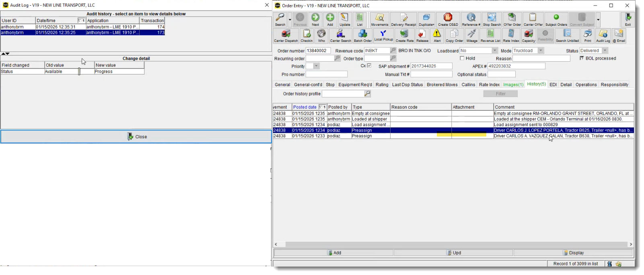Click the Release icon
644x275 pixels.
pyautogui.click(x=422, y=35)
